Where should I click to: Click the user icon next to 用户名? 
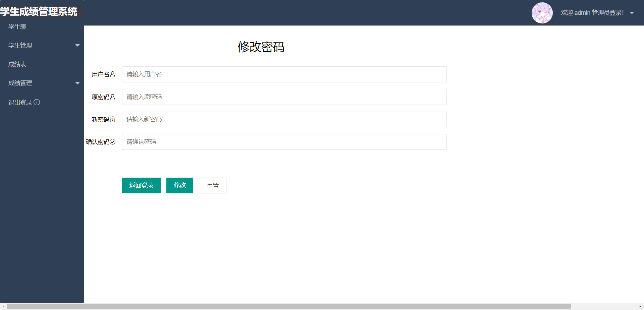point(113,74)
